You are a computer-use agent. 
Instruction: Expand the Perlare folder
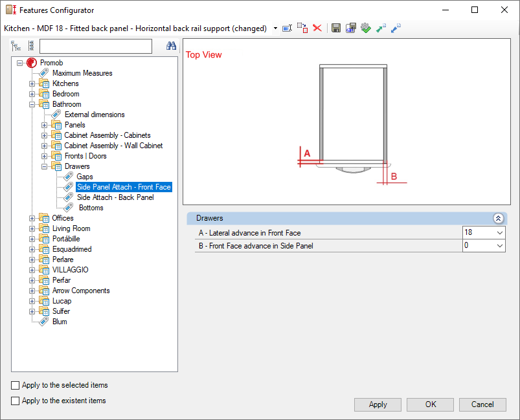[x=32, y=260]
